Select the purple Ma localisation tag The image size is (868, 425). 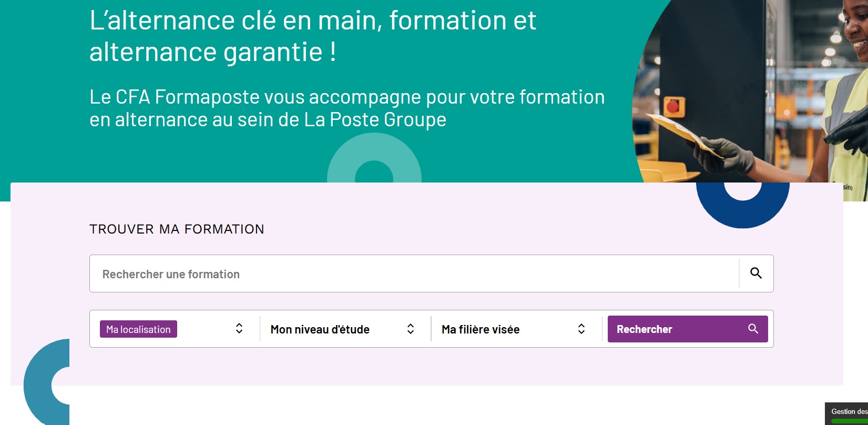pyautogui.click(x=138, y=329)
